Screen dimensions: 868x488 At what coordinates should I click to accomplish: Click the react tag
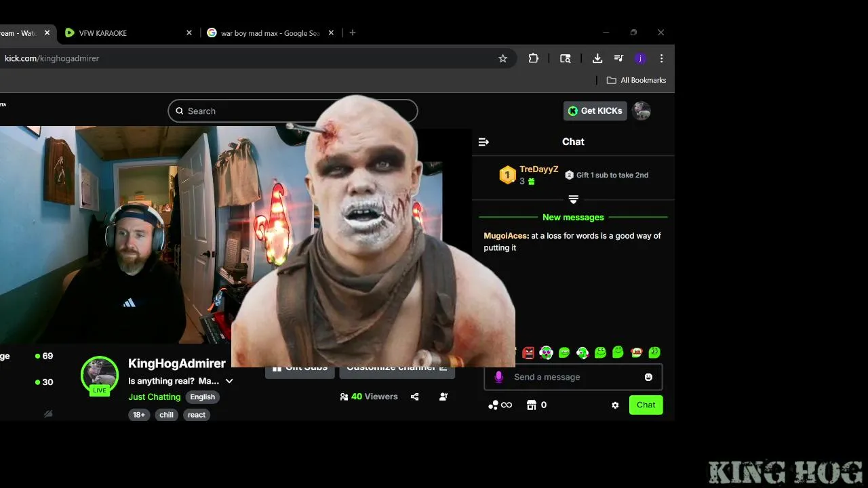point(197,415)
